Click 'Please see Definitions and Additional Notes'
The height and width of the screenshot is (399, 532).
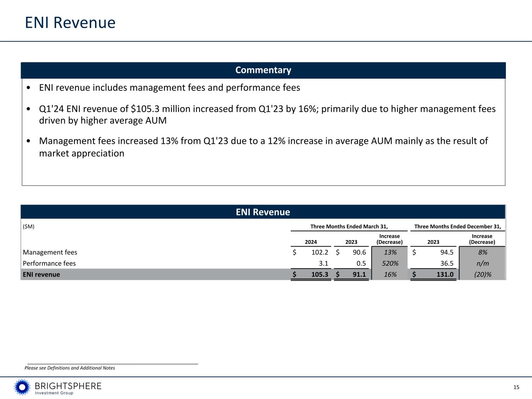[x=70, y=368]
